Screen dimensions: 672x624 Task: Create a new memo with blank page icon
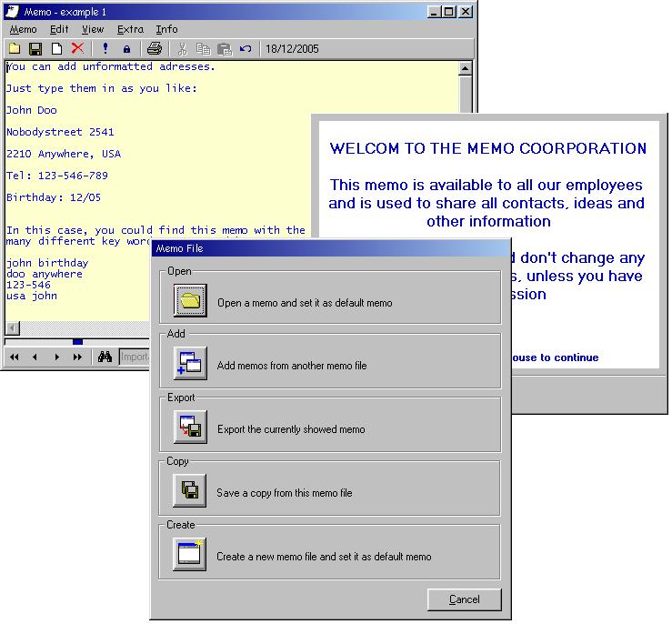[x=56, y=48]
